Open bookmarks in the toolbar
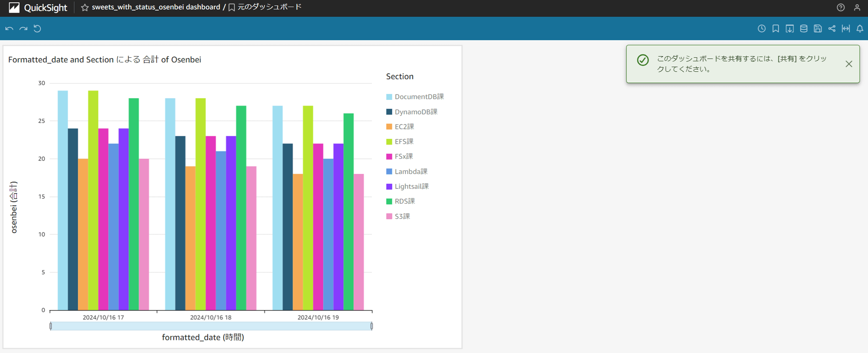The image size is (868, 353). point(776,29)
